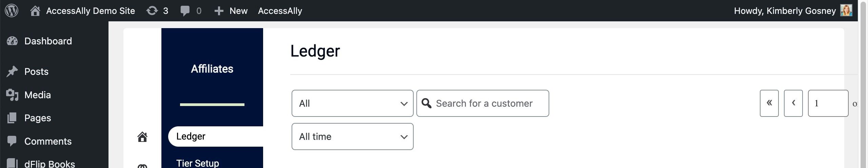Image resolution: width=868 pixels, height=168 pixels.
Task: Click the Posts pushpin icon
Action: [12, 71]
